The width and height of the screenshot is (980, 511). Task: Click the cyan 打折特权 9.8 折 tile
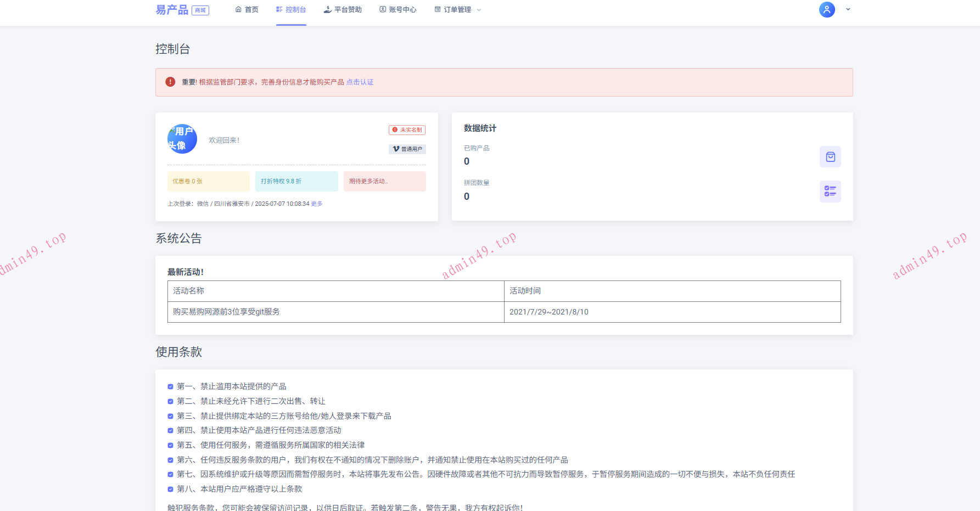(296, 181)
